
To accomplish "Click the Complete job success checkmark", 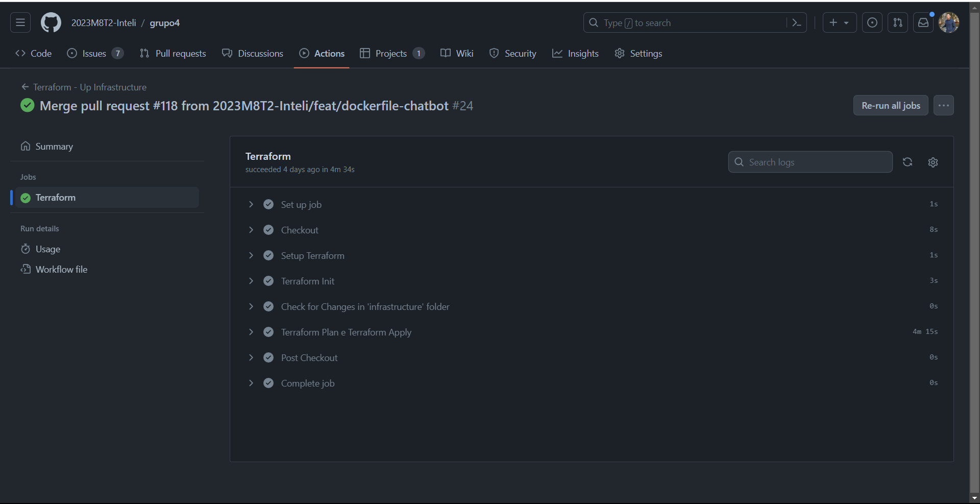I will click(x=268, y=383).
